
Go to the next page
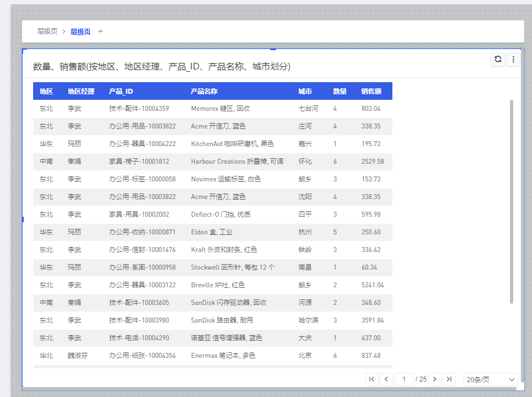pos(435,379)
